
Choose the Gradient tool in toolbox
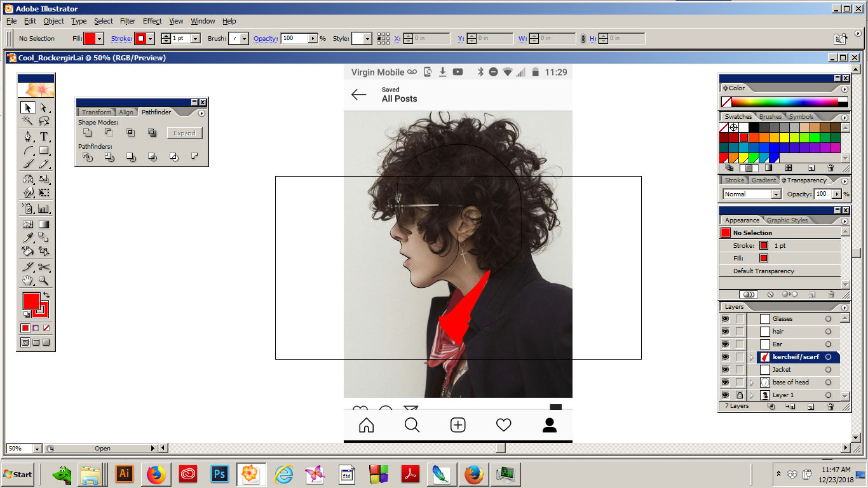[44, 224]
